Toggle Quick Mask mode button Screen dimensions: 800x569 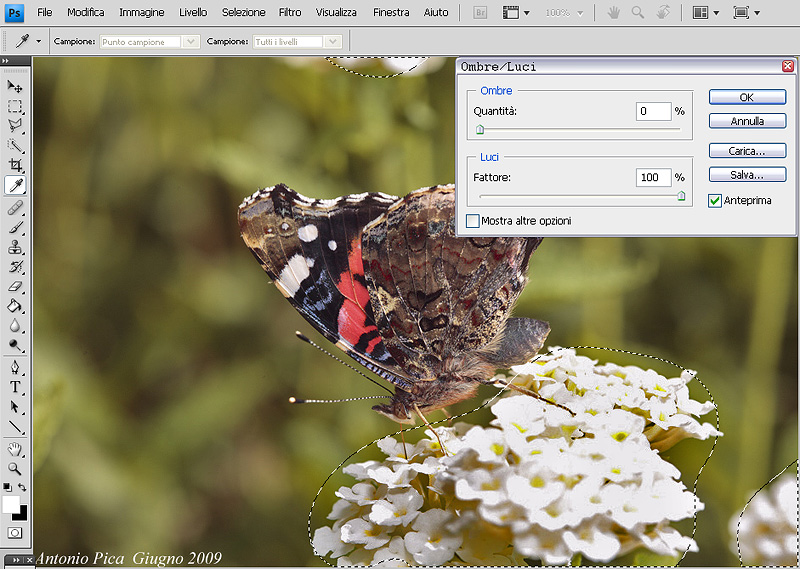click(15, 533)
